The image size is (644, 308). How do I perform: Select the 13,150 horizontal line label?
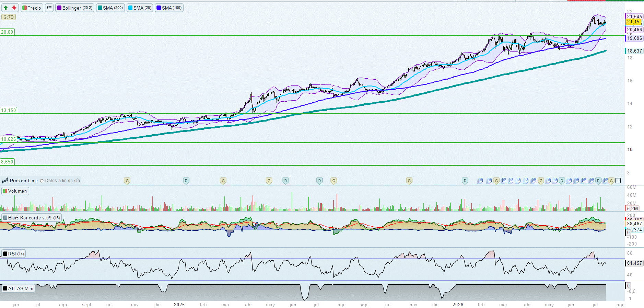(9, 110)
